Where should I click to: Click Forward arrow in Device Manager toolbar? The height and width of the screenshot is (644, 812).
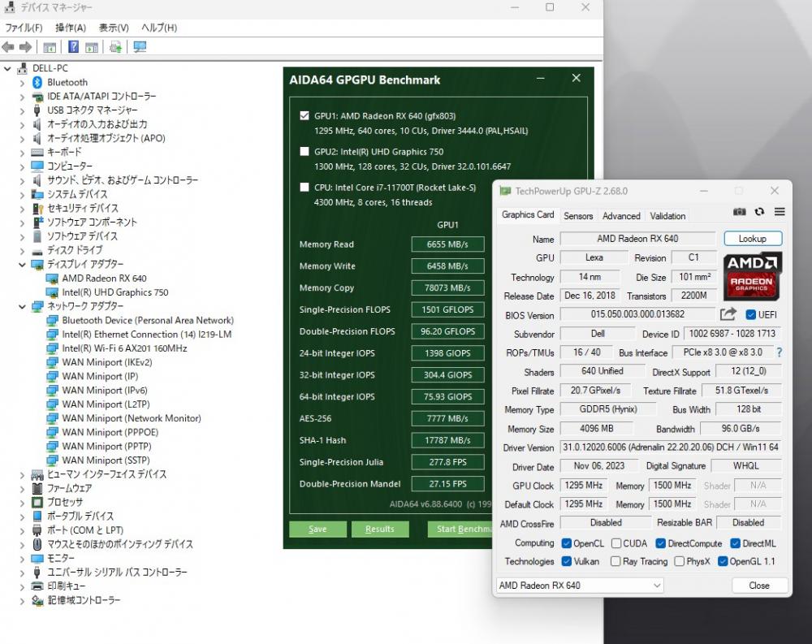pos(25,47)
